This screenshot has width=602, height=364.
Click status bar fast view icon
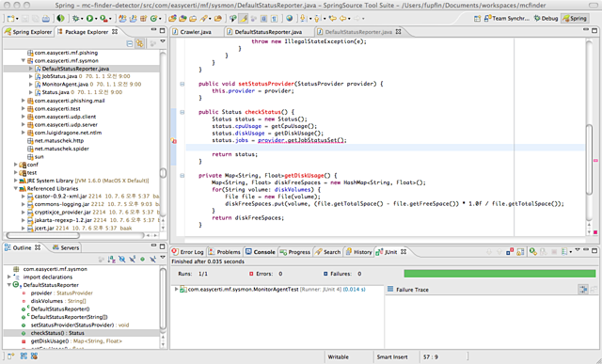click(10, 356)
